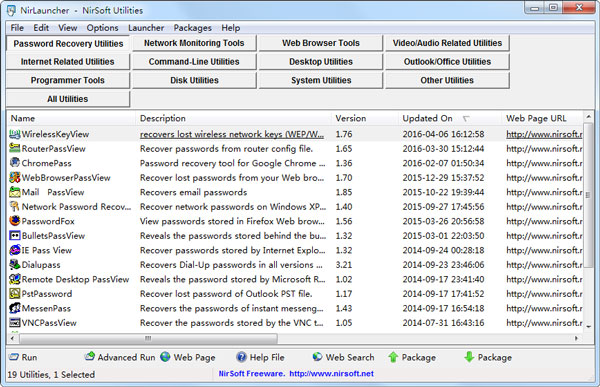Select the PstPassword version 1.17 cell
The image size is (600, 387).
pos(344,294)
